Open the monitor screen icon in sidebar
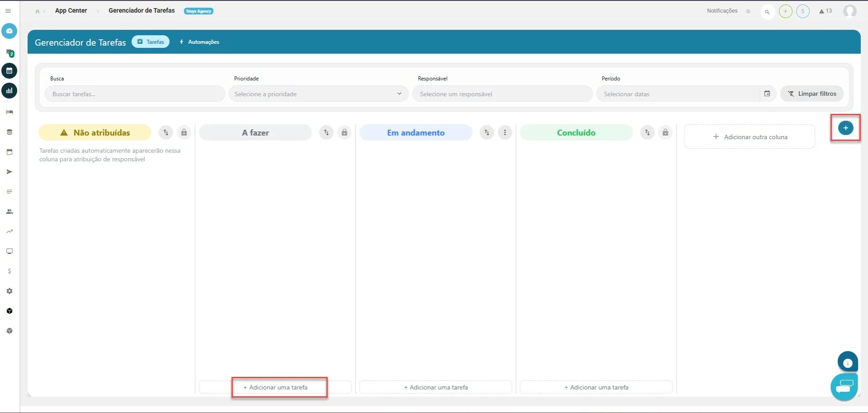The width and height of the screenshot is (868, 413). point(9,251)
